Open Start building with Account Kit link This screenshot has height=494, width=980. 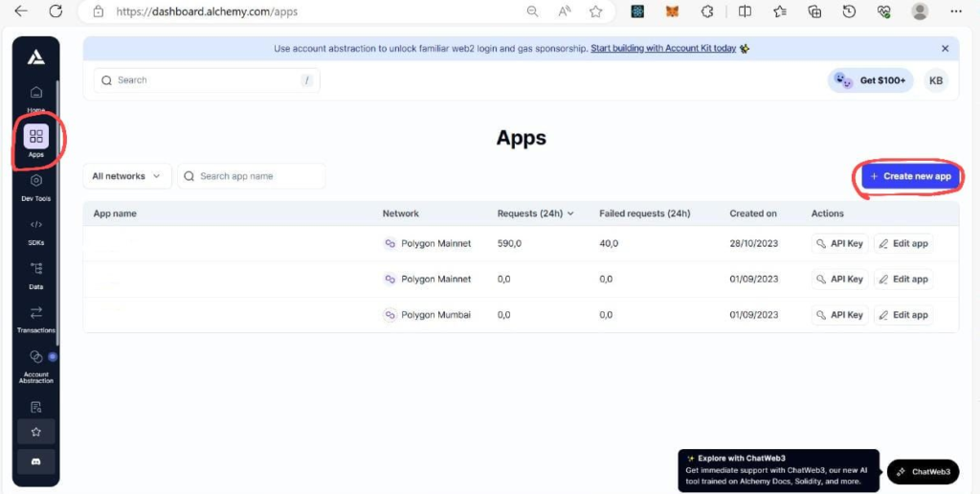coord(663,48)
